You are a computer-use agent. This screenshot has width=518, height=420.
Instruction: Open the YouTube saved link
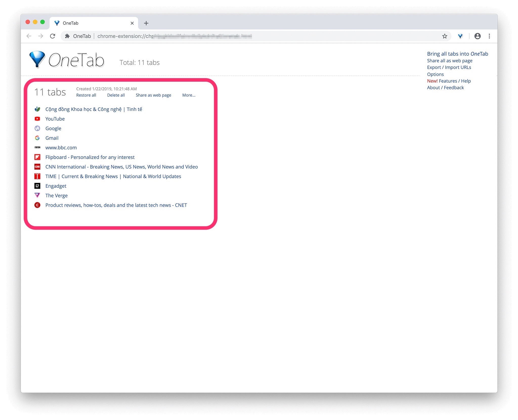(55, 119)
